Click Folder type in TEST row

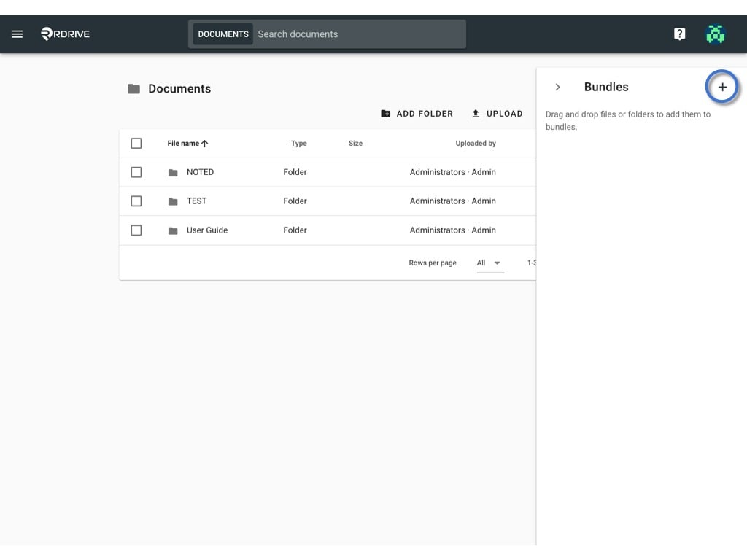coord(295,201)
